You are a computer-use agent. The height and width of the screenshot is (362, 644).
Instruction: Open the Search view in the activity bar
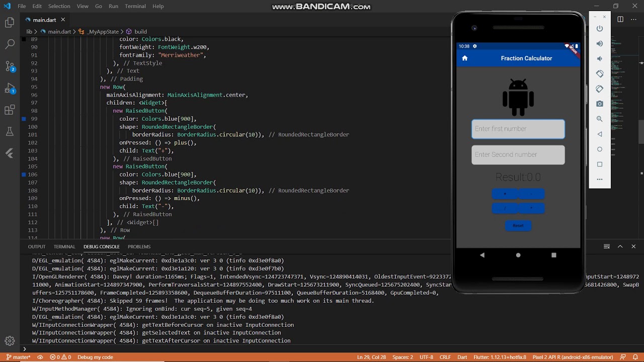pos(10,44)
